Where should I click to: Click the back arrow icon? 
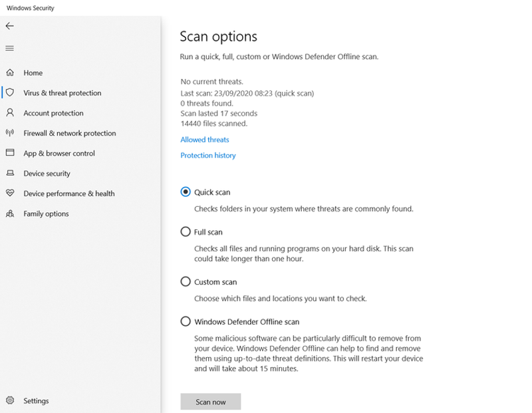pyautogui.click(x=10, y=26)
